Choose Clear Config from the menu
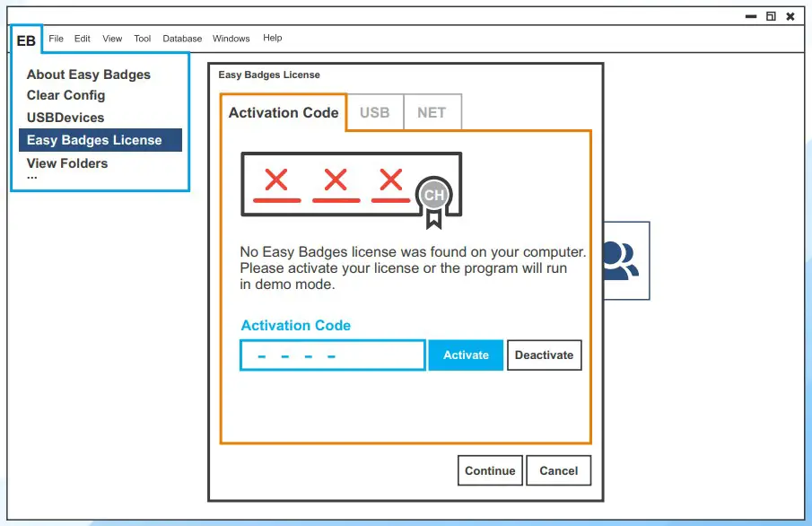The height and width of the screenshot is (526, 812). pos(65,95)
